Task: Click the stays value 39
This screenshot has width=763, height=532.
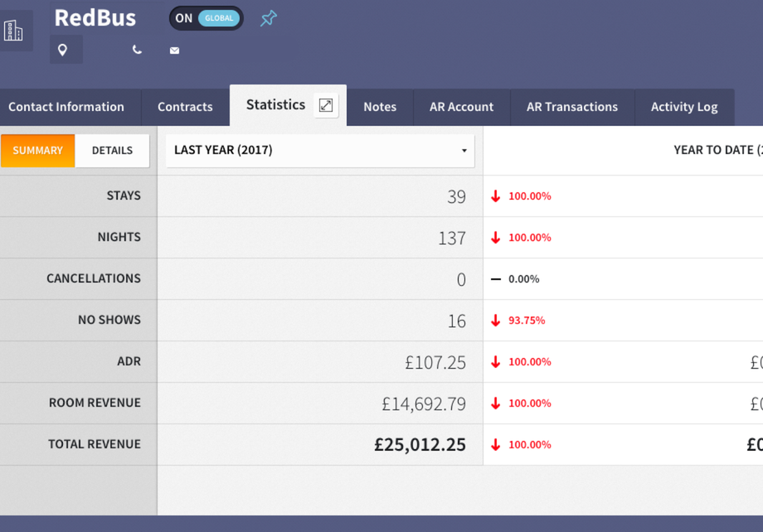Action: (x=456, y=196)
